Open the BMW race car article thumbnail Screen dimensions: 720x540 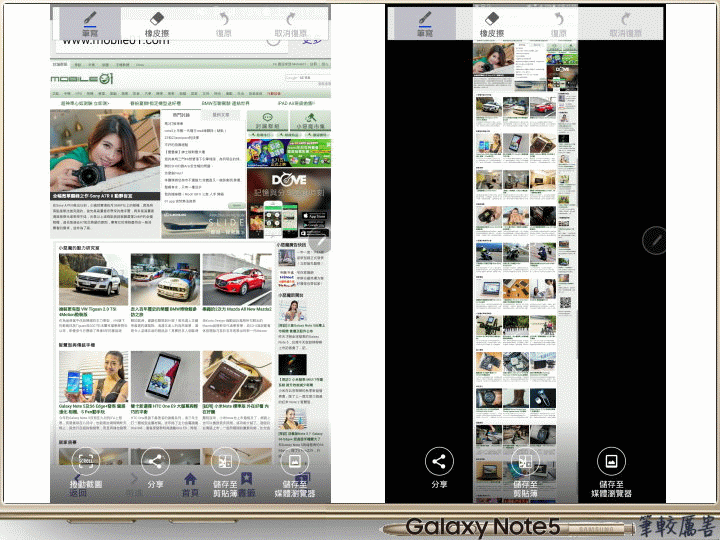[x=165, y=279]
